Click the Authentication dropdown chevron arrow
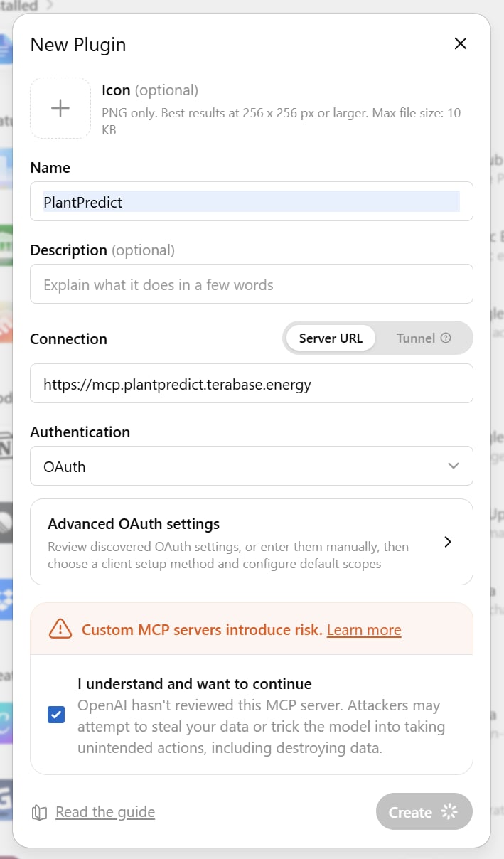Viewport: 504px width, 859px height. click(x=454, y=466)
